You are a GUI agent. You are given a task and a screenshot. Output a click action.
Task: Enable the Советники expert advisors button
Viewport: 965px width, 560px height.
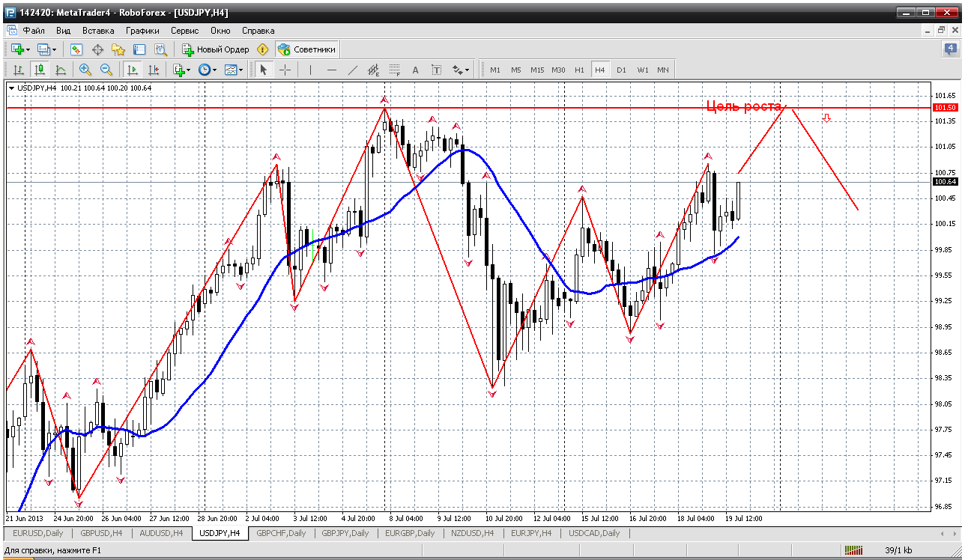(306, 49)
